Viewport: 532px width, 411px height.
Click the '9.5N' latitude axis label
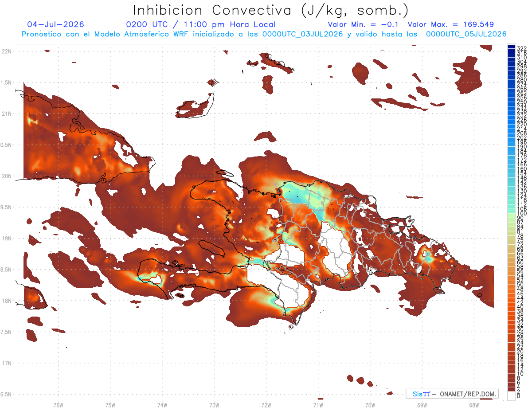[7, 207]
